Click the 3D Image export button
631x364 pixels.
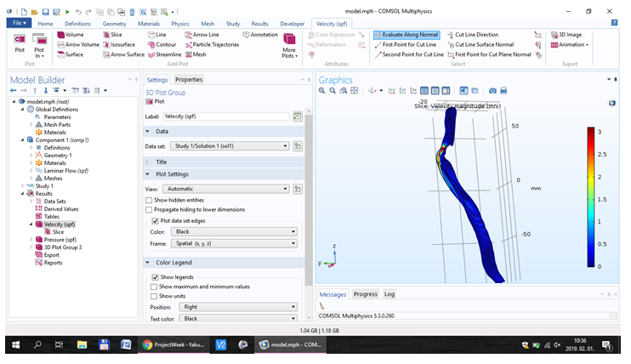566,34
